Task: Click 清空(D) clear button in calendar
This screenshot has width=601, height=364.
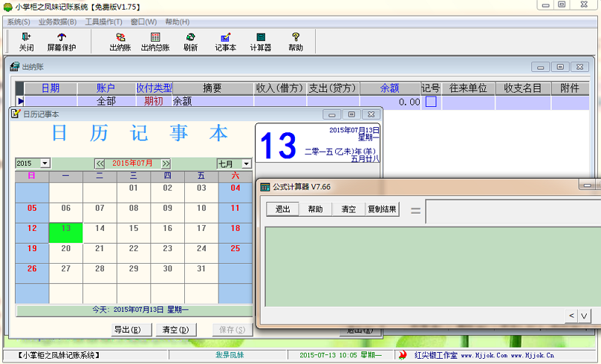Action: (175, 330)
